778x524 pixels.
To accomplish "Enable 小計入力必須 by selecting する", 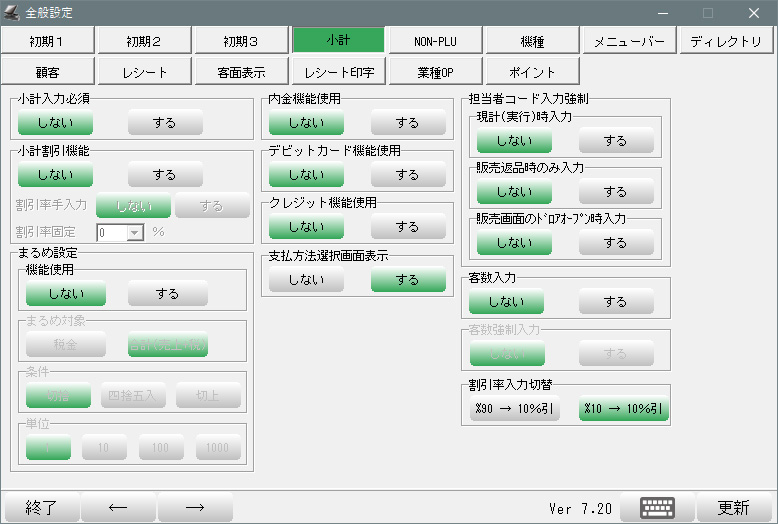I will click(165, 122).
